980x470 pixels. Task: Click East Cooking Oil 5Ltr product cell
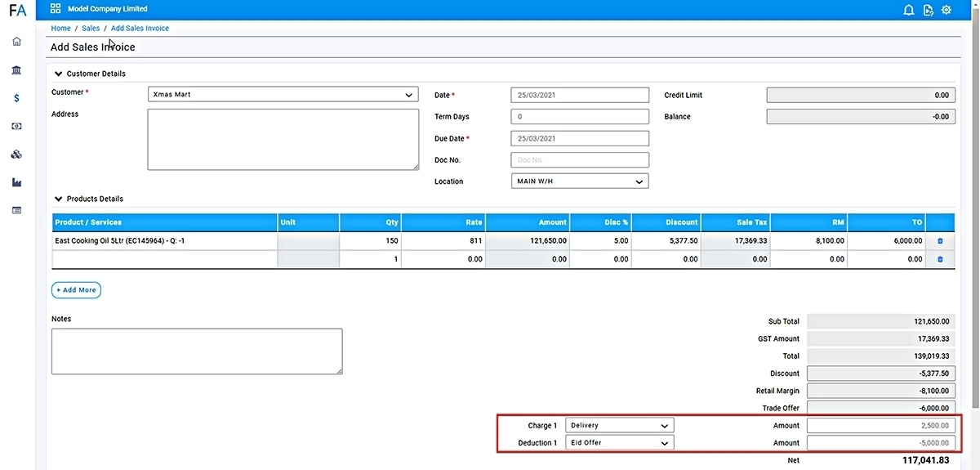point(165,241)
